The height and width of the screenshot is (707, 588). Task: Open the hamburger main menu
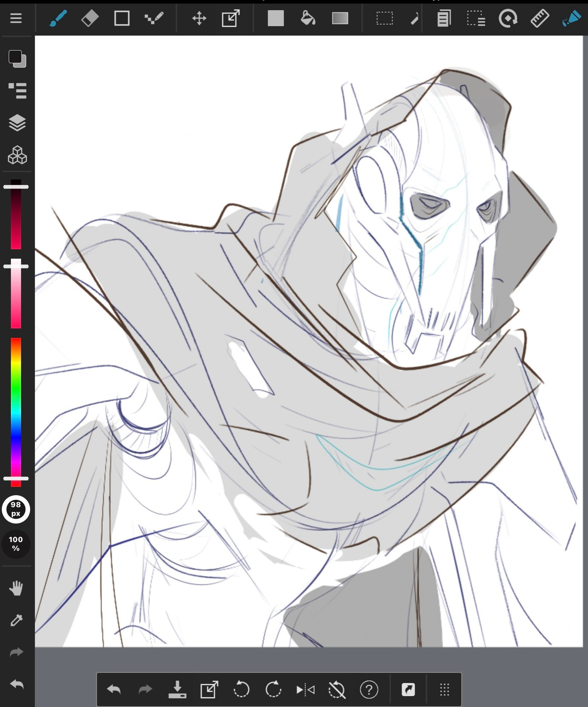pyautogui.click(x=16, y=18)
